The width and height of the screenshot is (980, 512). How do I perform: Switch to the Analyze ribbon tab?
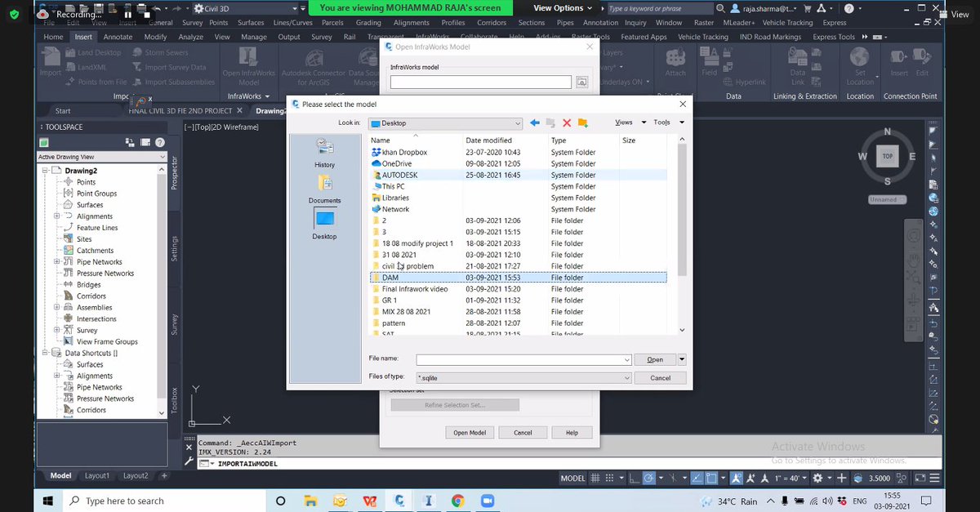coord(190,37)
